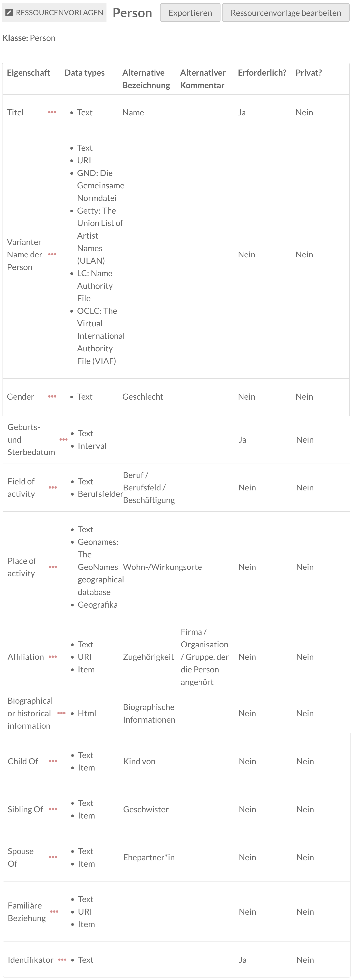This screenshot has width=354, height=980.
Task: Expand details for Varianter Name der Person
Action: [52, 254]
